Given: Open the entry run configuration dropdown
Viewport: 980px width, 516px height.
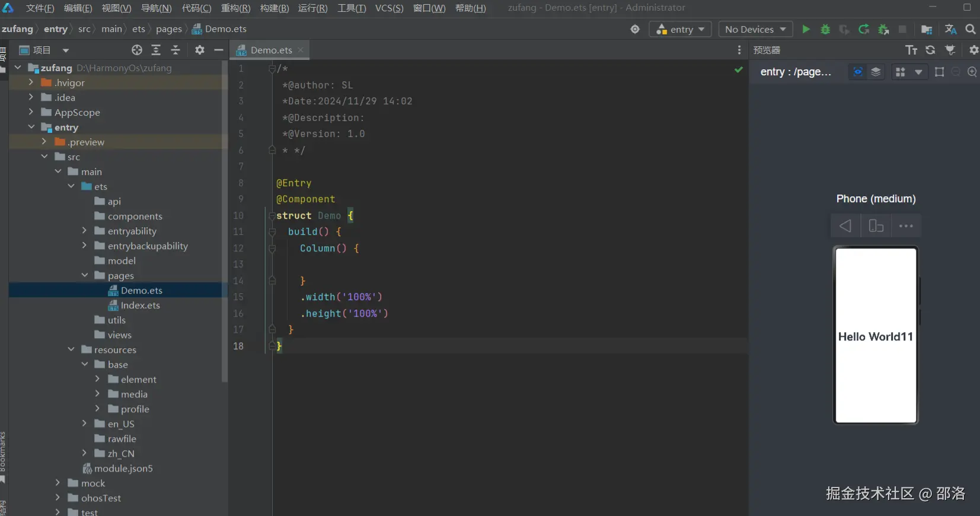Looking at the screenshot, I should coord(680,29).
